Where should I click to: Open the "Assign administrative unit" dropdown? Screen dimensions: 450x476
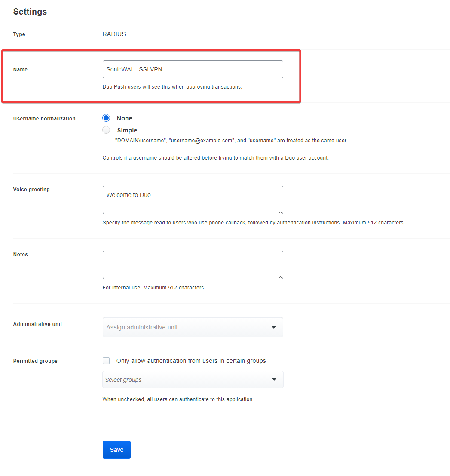tap(193, 327)
